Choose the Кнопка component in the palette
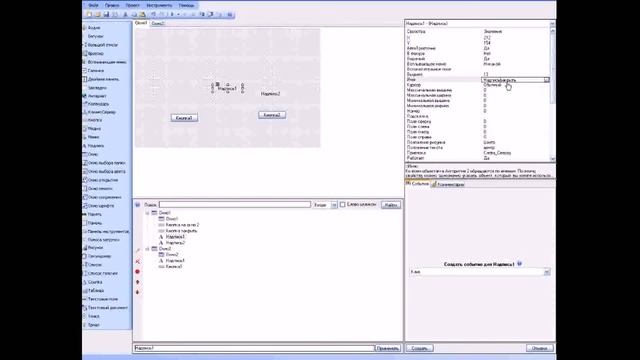 coord(95,120)
